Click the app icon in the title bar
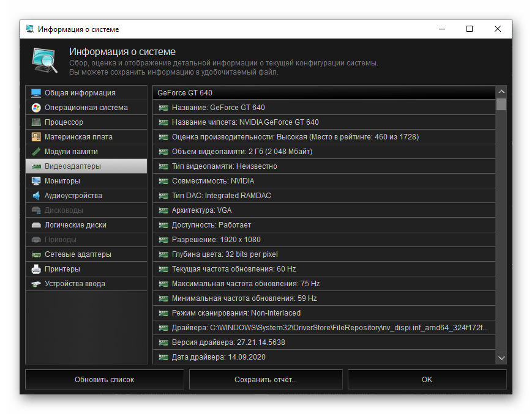Viewport: 532px width, 414px height. (30, 29)
